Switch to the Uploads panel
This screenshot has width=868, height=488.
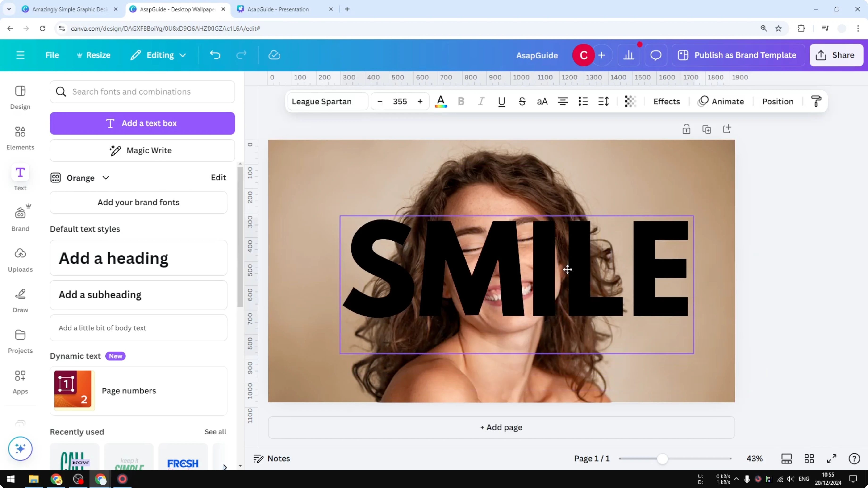tap(20, 259)
